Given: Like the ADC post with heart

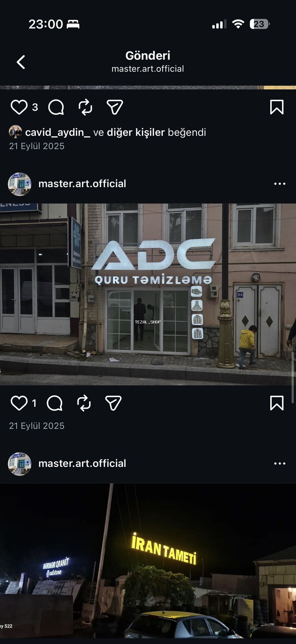Looking at the screenshot, I should click(19, 403).
